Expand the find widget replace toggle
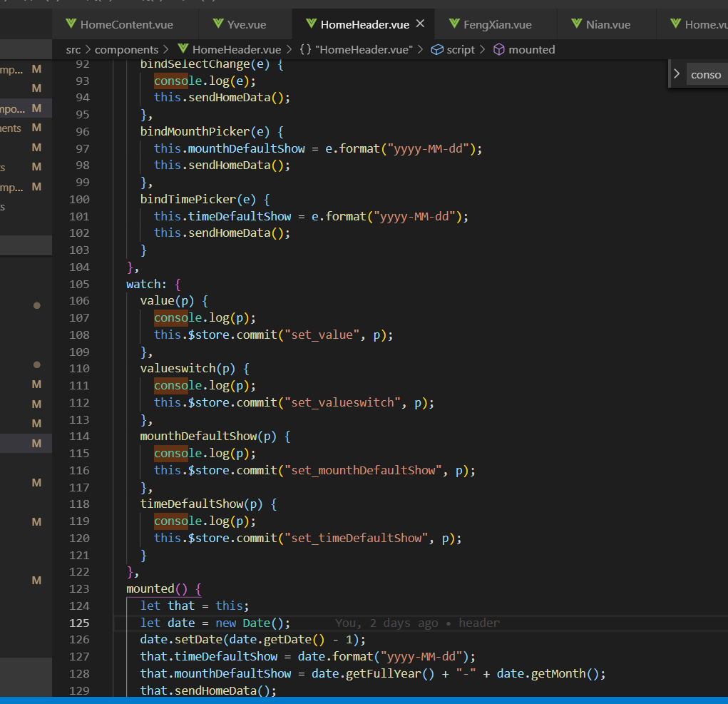 677,73
